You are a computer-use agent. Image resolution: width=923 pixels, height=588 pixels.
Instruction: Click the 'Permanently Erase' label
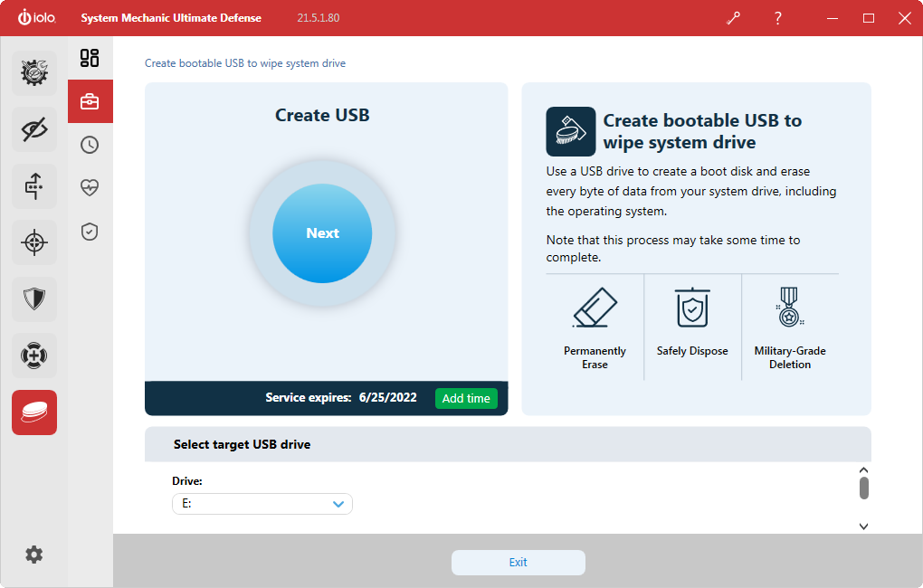coord(595,357)
